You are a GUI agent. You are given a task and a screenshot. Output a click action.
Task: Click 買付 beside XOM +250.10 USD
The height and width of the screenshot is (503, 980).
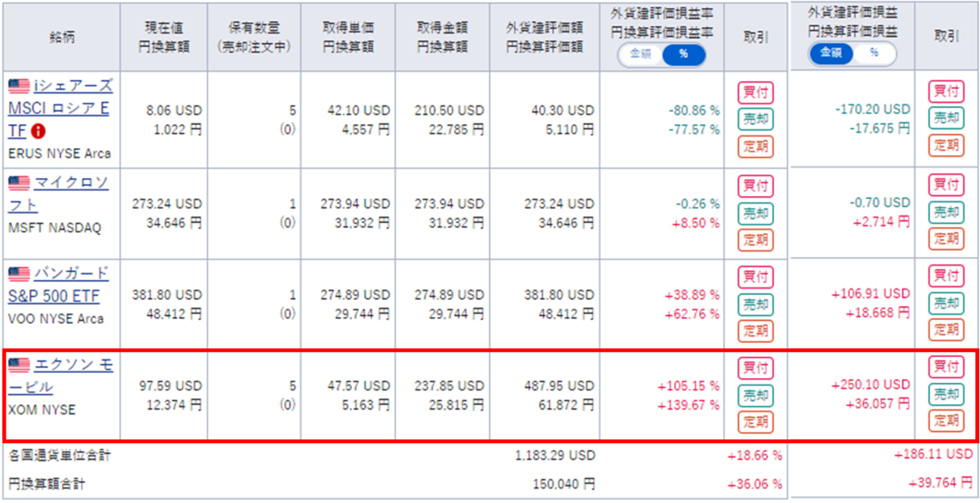pos(946,367)
